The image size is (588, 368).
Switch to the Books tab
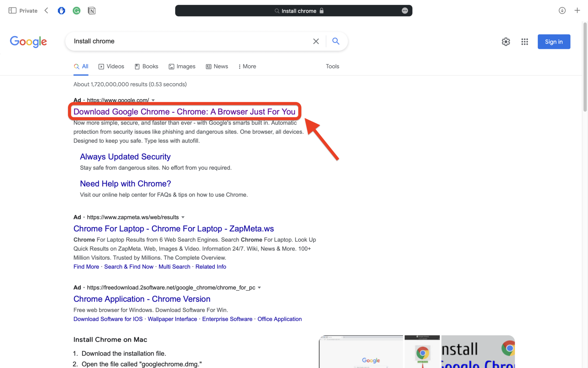[146, 66]
